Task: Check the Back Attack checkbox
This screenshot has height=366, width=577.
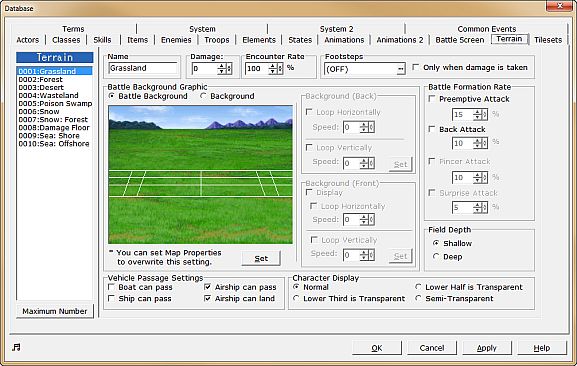Action: [x=432, y=129]
